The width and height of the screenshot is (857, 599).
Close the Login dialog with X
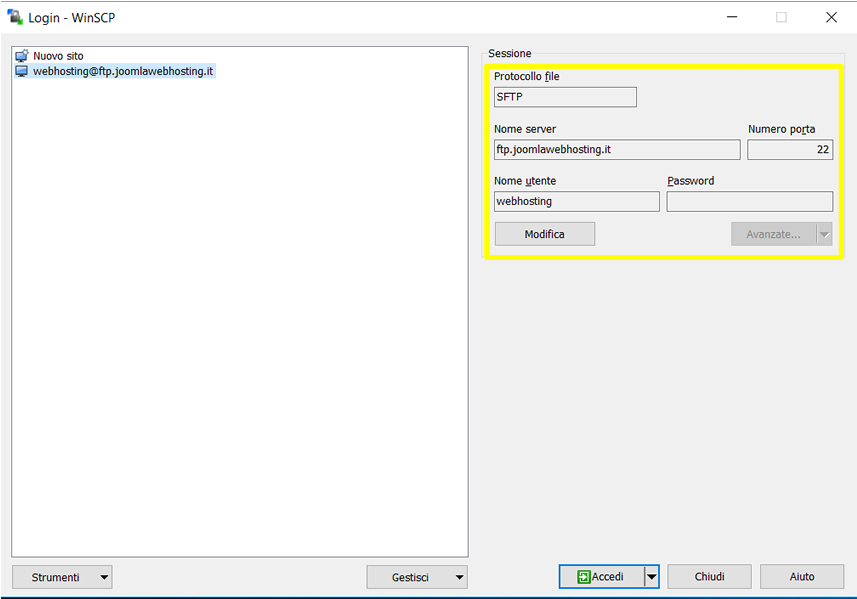[x=831, y=17]
